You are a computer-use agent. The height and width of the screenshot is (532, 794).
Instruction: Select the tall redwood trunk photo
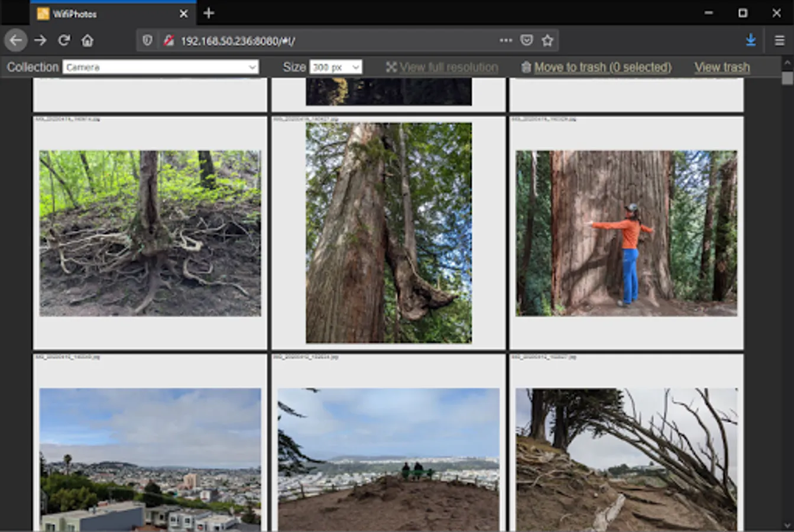click(388, 233)
